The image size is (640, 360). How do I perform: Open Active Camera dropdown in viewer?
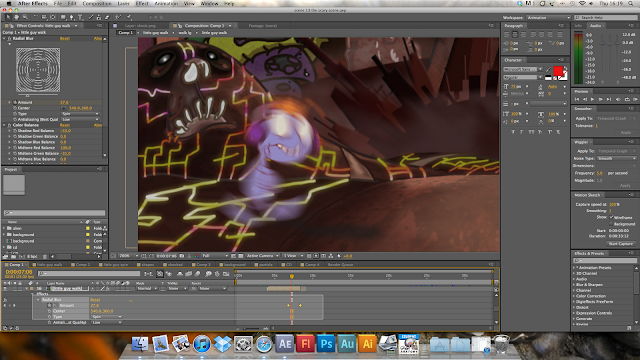[x=262, y=256]
